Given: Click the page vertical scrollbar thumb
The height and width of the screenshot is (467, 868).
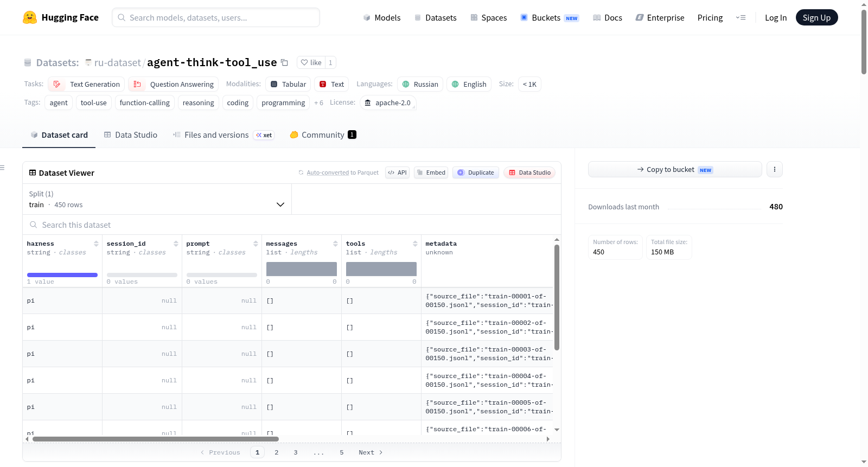Looking at the screenshot, I should [864, 42].
